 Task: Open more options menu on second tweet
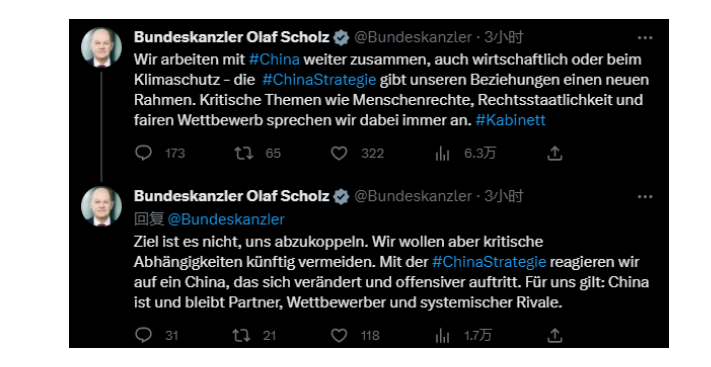tap(645, 196)
